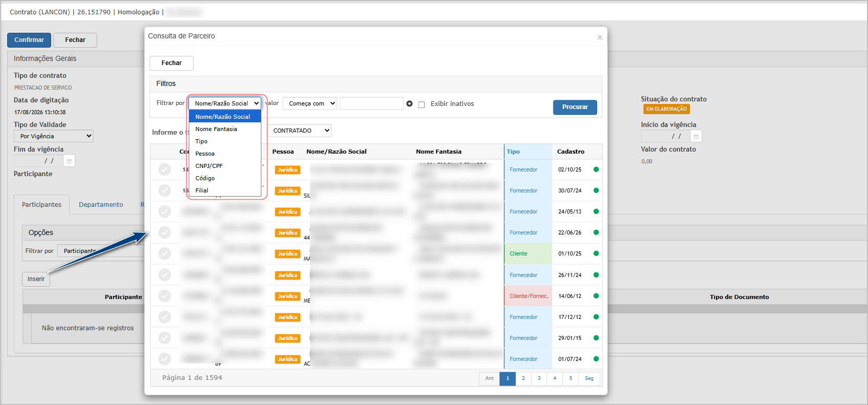This screenshot has width=868, height=405.
Task: Open the Começa com comparison dropdown
Action: [x=310, y=103]
